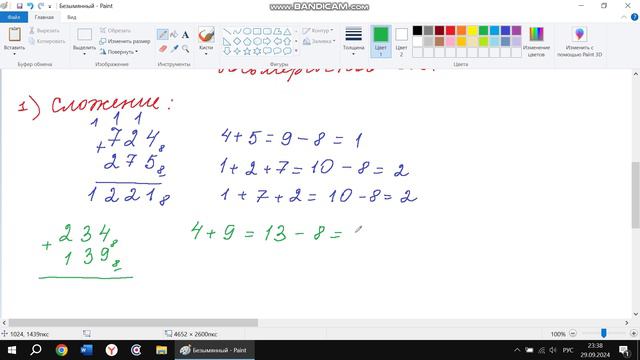Select the Text tool

point(185,35)
